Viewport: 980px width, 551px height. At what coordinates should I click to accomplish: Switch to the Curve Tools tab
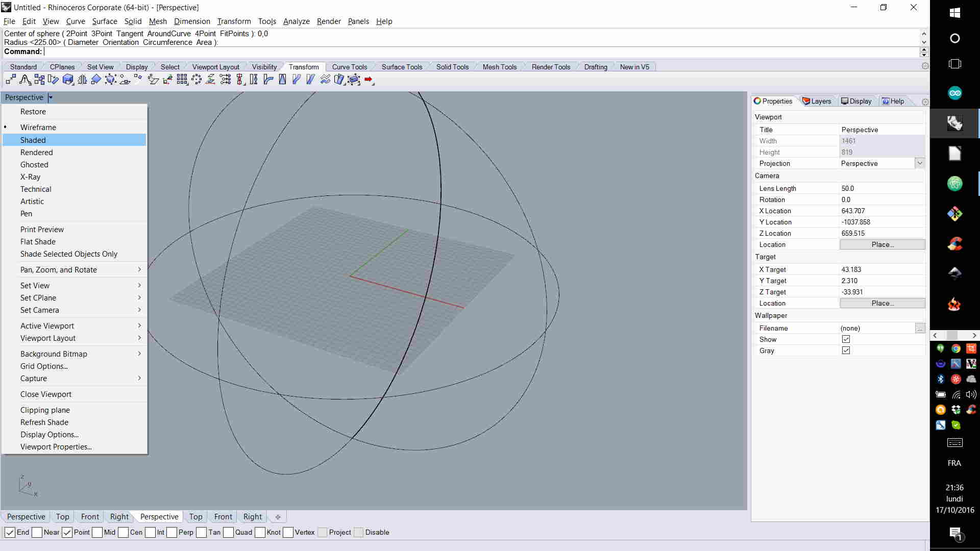tap(349, 67)
